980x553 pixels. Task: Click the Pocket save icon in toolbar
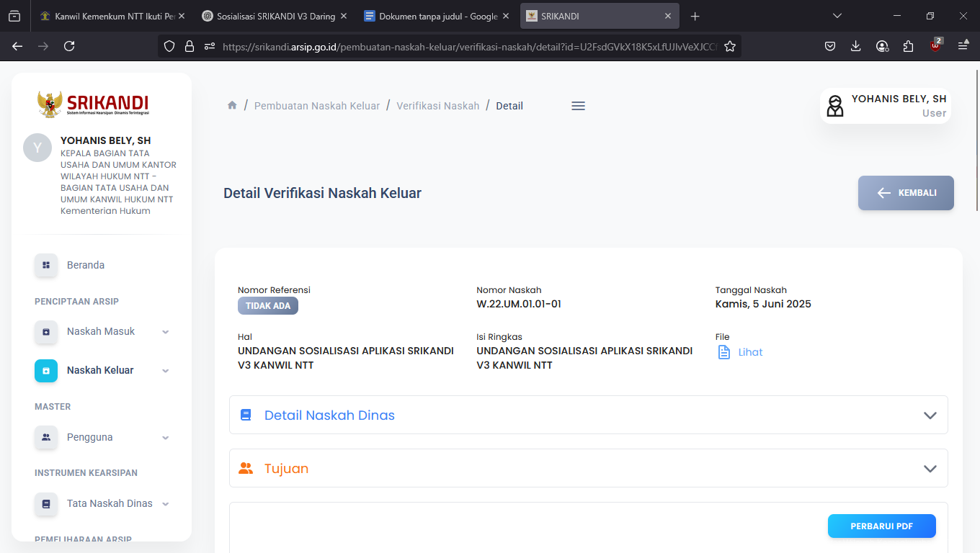coord(830,46)
